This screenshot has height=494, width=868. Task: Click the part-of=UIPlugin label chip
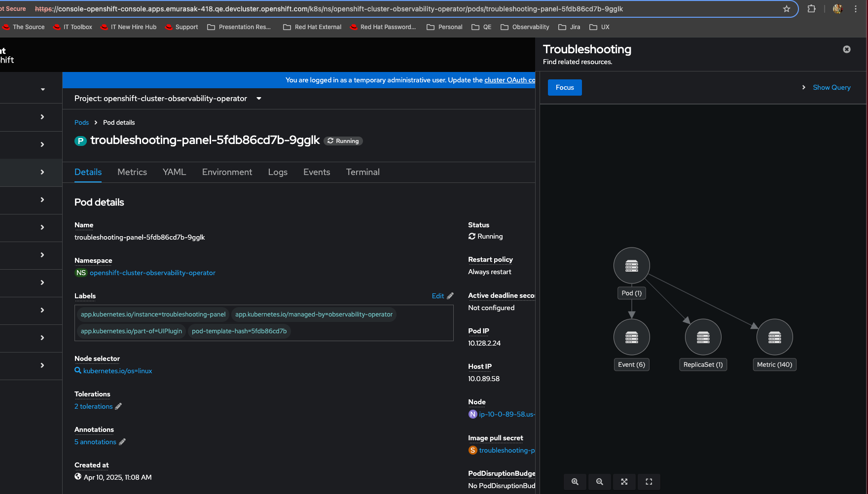coord(131,331)
